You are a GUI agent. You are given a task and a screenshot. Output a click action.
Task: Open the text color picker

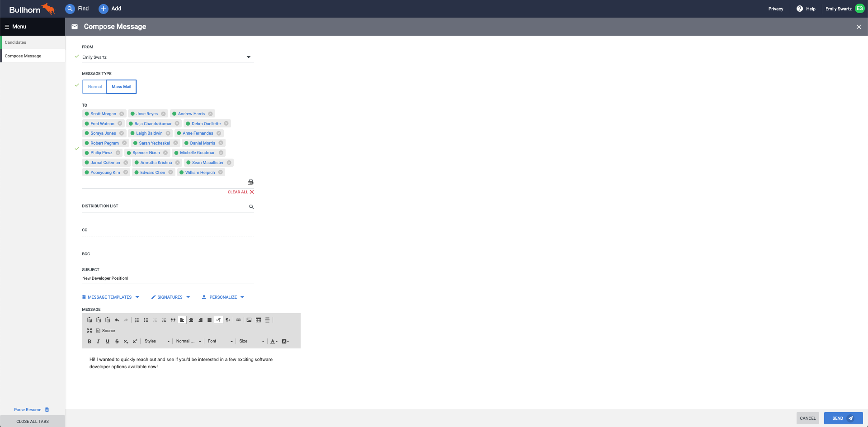point(274,342)
